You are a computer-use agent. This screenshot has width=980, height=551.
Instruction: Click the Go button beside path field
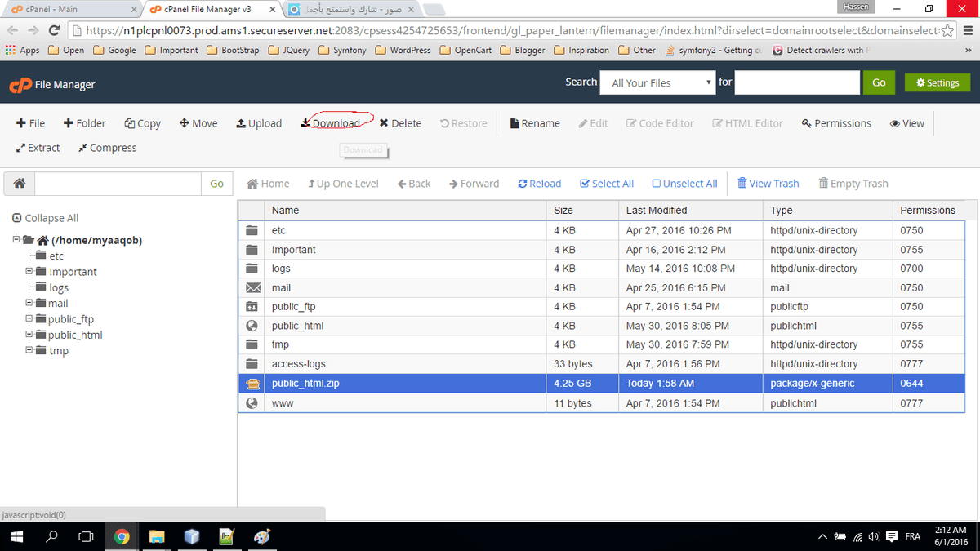(x=216, y=184)
